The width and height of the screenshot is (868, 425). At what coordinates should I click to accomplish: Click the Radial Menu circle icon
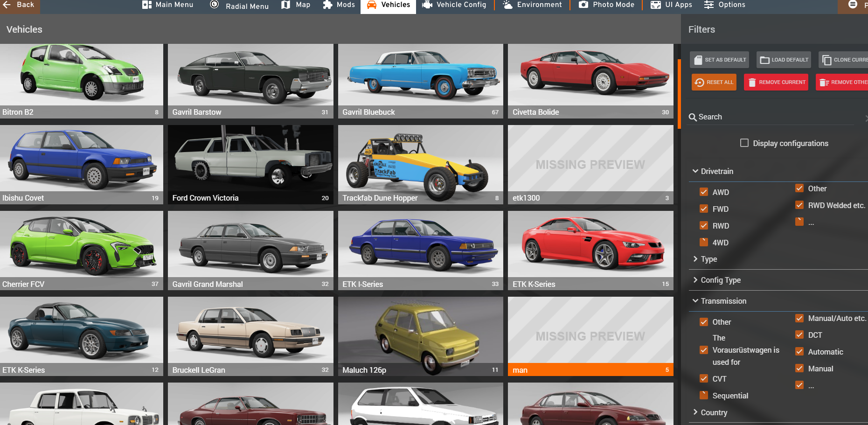pos(214,4)
